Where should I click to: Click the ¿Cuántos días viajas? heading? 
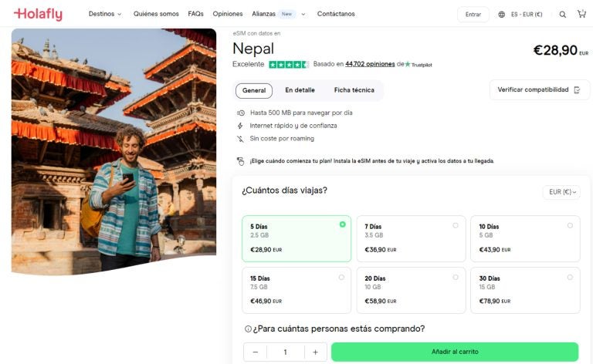coord(284,190)
